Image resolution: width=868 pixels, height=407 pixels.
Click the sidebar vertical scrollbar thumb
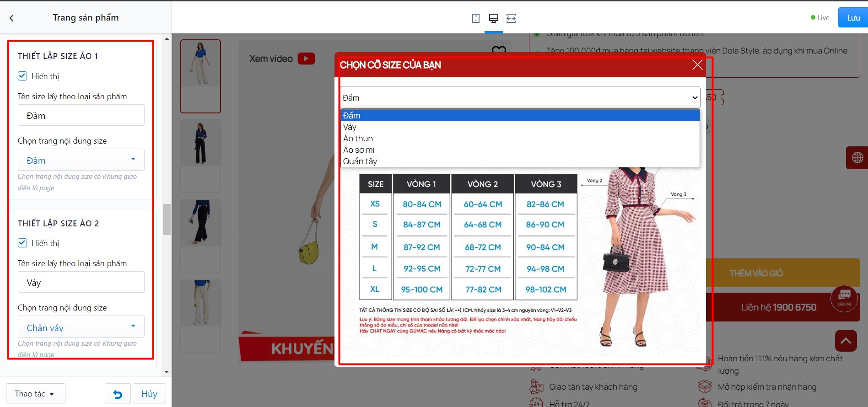pyautogui.click(x=167, y=220)
